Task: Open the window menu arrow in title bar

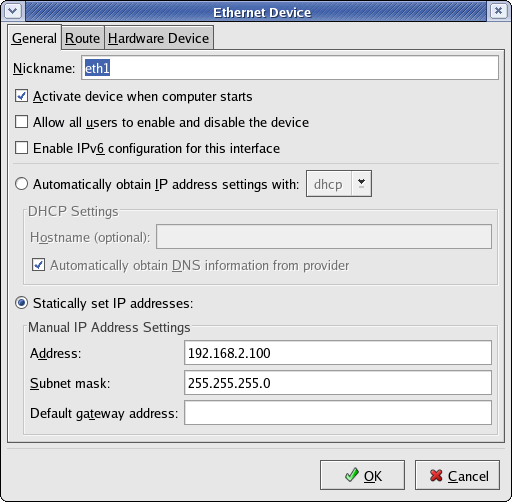Action: pos(13,11)
